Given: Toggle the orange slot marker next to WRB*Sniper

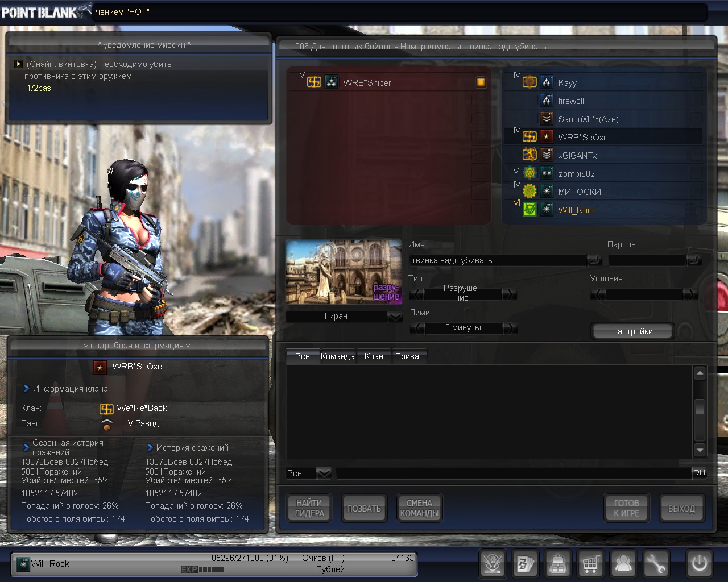Looking at the screenshot, I should 481,83.
